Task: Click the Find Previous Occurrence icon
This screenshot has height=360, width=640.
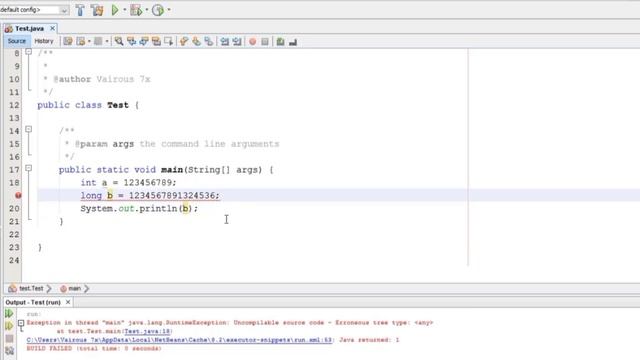Action: click(x=131, y=41)
